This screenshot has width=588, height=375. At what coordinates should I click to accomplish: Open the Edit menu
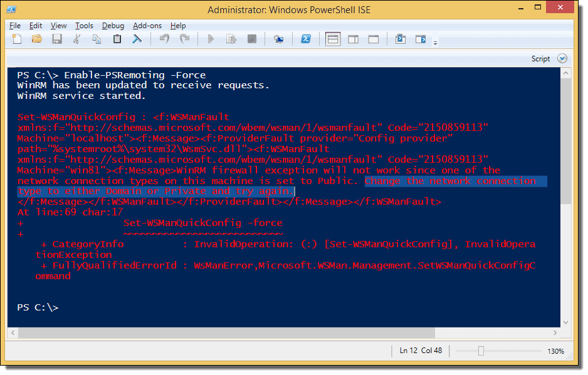coord(36,26)
